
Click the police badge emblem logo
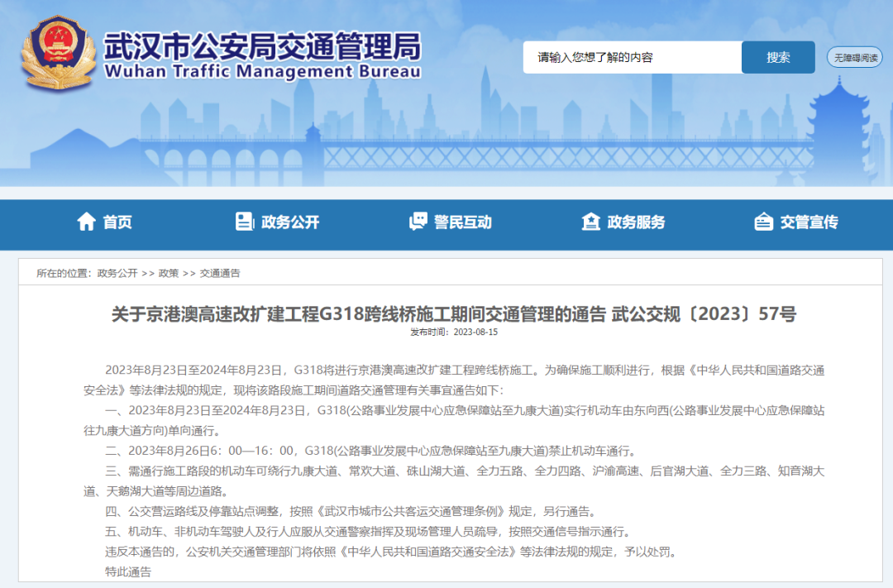point(58,54)
